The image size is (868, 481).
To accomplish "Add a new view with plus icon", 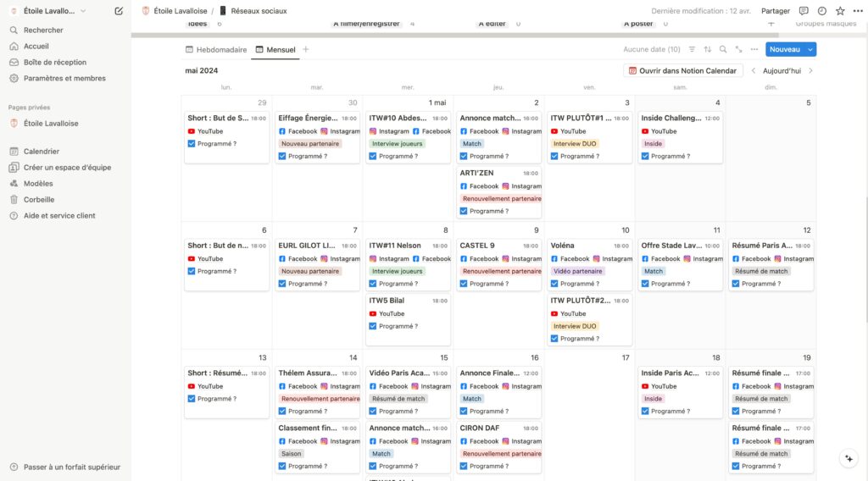I will click(306, 50).
